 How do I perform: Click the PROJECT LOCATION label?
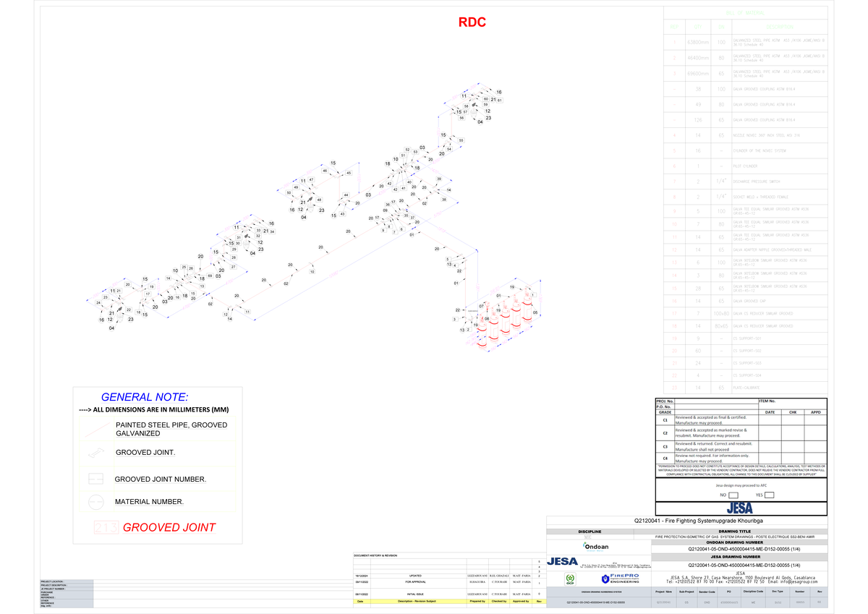(x=53, y=581)
